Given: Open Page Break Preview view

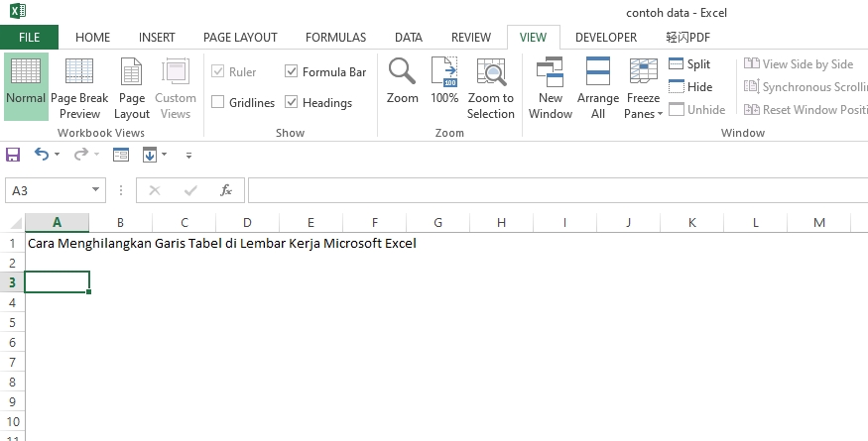Looking at the screenshot, I should pos(79,88).
